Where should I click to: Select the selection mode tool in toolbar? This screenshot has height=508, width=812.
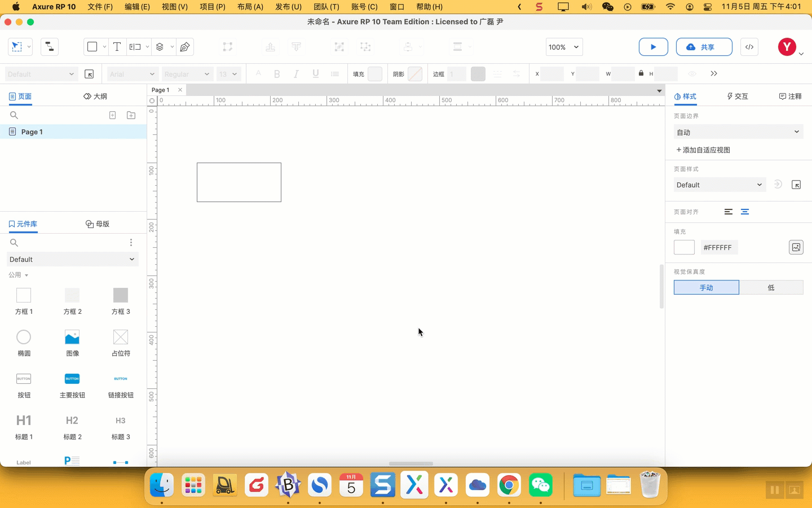point(17,47)
